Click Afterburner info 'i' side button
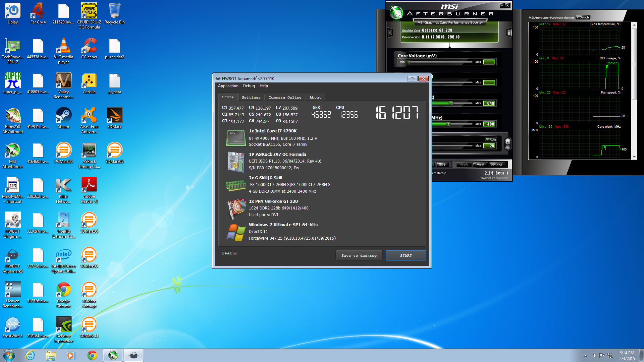This screenshot has width=644, height=362. click(509, 33)
